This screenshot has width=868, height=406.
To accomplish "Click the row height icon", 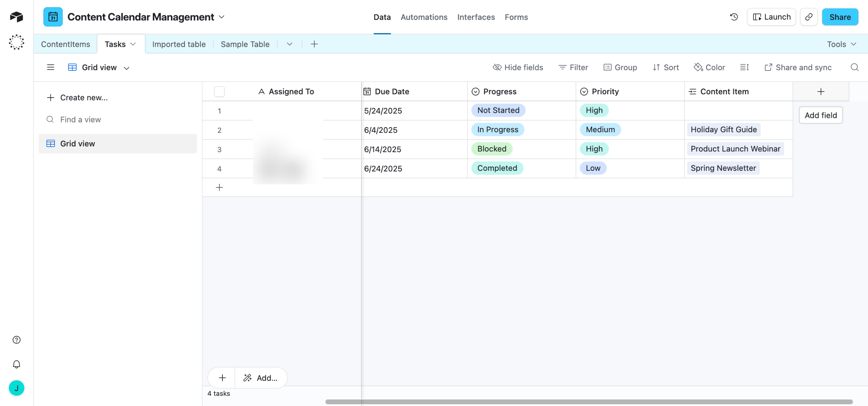I will pos(744,67).
